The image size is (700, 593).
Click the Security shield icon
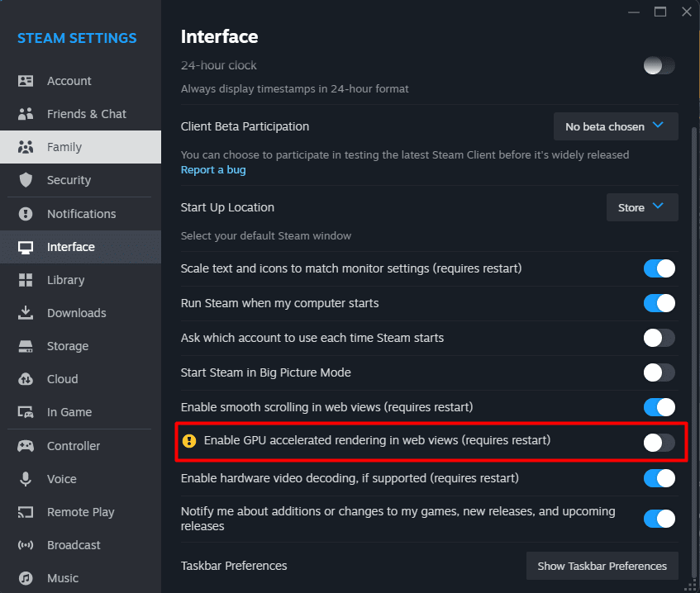24,180
